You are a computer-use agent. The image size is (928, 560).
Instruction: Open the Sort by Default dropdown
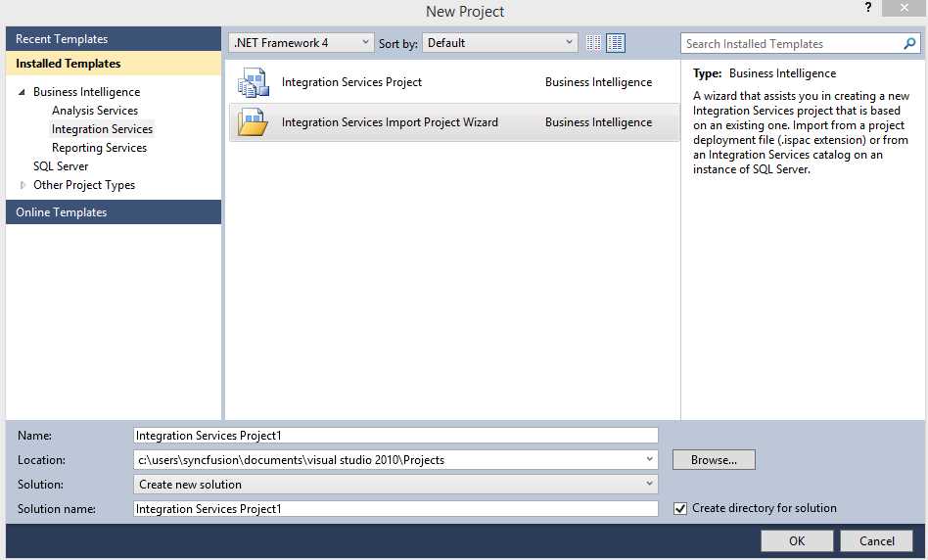tap(499, 43)
